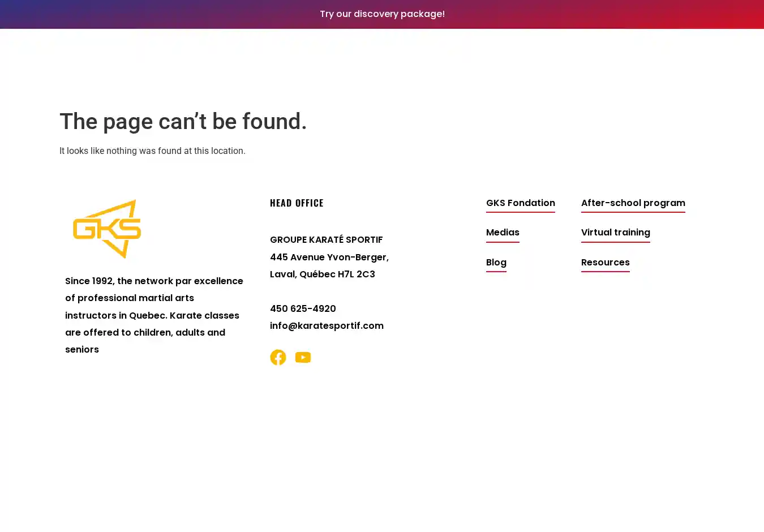Image resolution: width=764 pixels, height=532 pixels.
Task: Click the GROUPE KARATÉ SPORTIF text
Action: (x=326, y=239)
